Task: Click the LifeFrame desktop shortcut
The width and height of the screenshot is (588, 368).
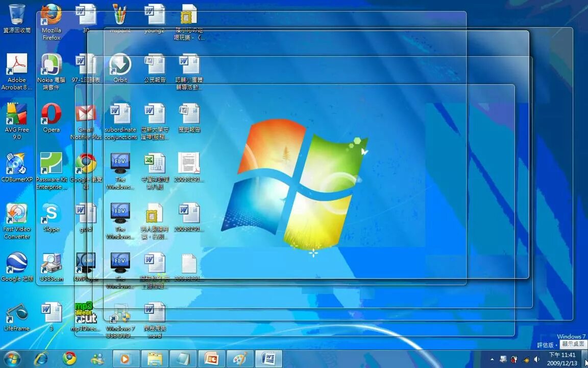Action: coord(17,317)
